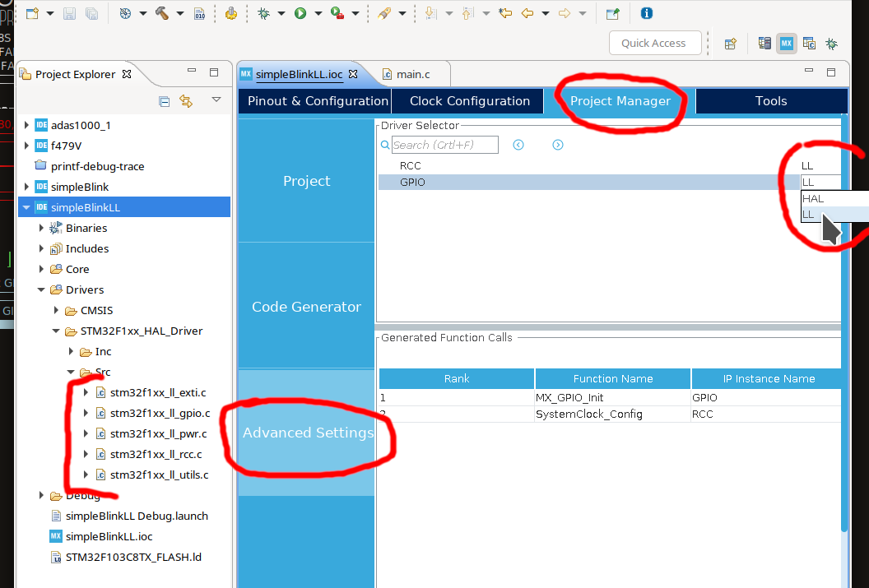Open the GPIO driver LL combo box
Image resolution: width=869 pixels, height=588 pixels.
(820, 183)
